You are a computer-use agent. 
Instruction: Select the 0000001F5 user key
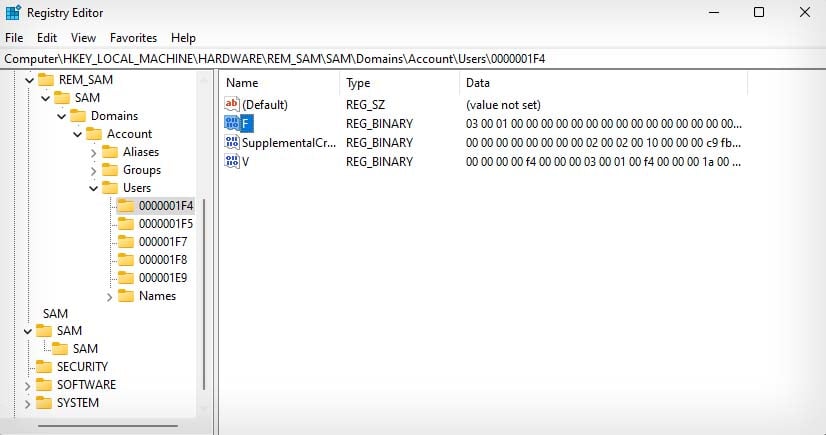[166, 224]
